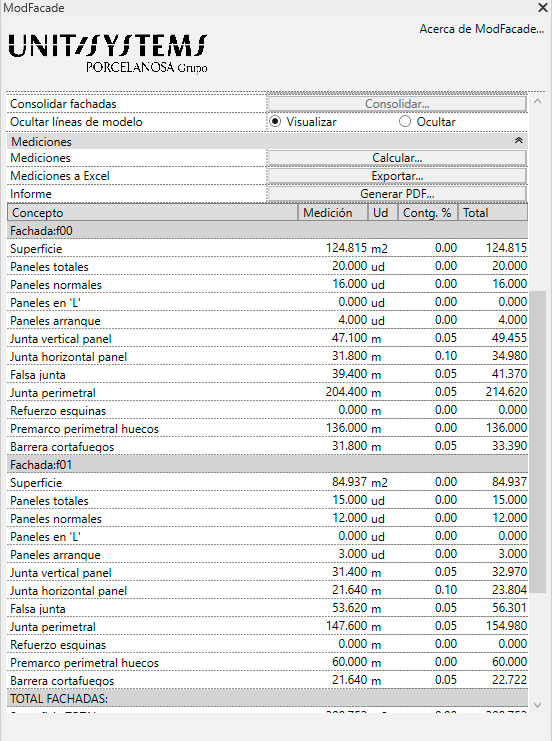Click Contg. 0.10 of Junta horizontal f00
Viewport: 552px width, 741px height.
[x=446, y=356]
